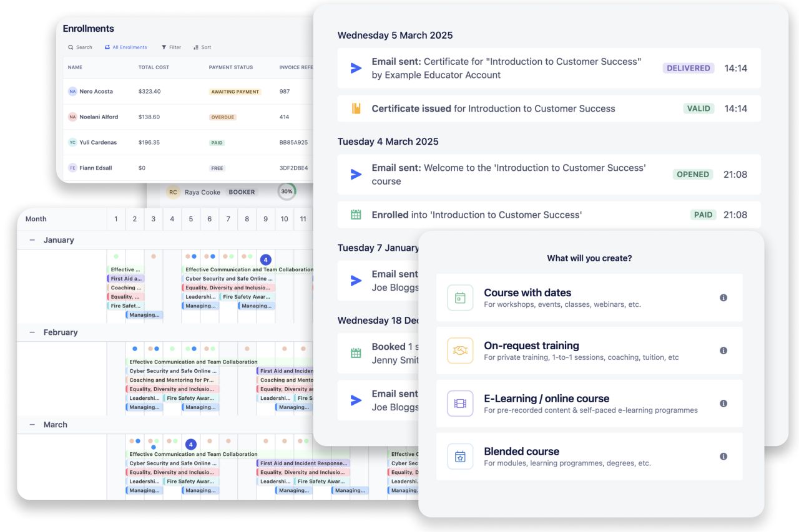Click the OPENED badge on the Welcome email
The width and height of the screenshot is (799, 532).
[x=693, y=174]
